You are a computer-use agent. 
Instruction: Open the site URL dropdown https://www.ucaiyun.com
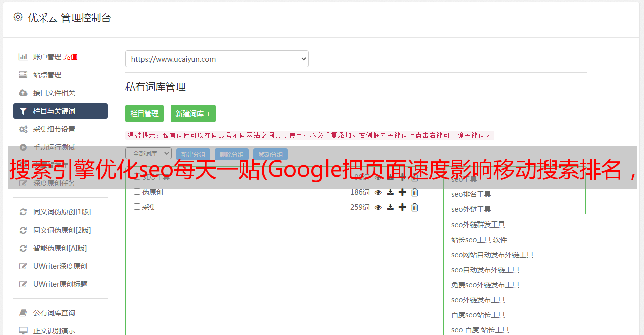[217, 59]
